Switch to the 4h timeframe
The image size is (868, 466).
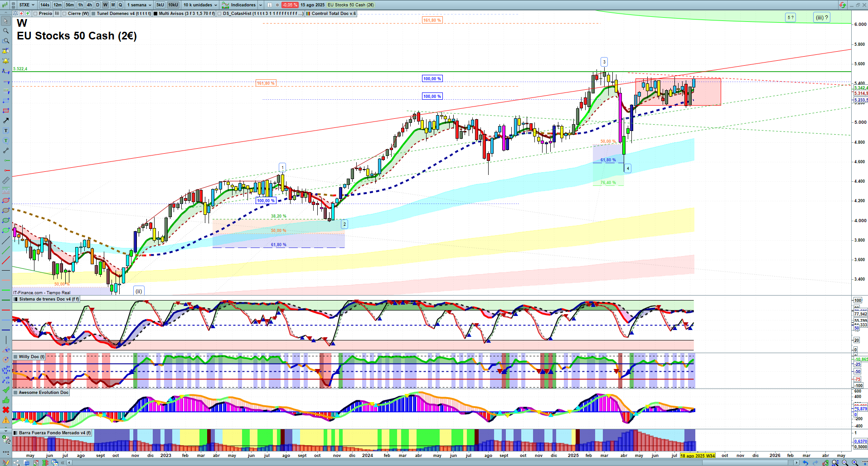tap(89, 5)
